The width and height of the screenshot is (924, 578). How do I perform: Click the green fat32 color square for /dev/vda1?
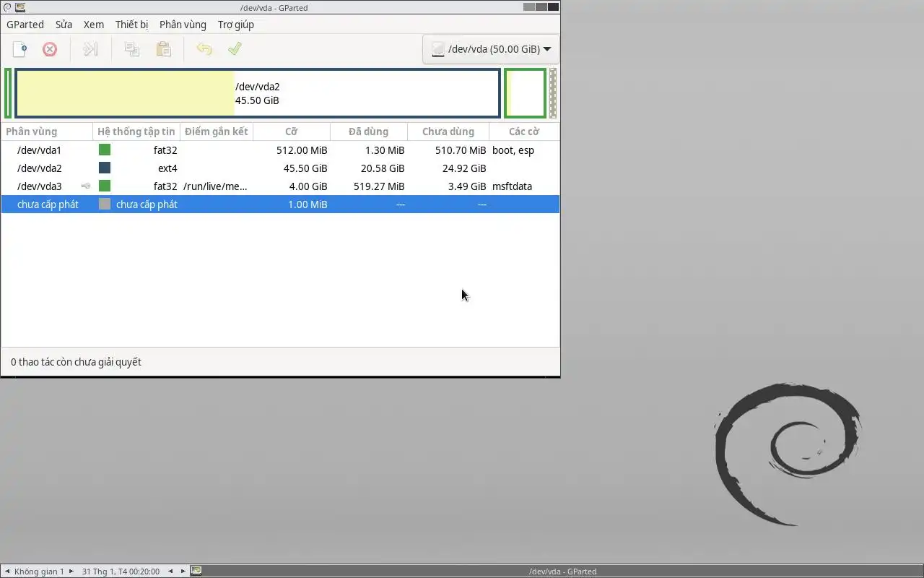tap(105, 150)
